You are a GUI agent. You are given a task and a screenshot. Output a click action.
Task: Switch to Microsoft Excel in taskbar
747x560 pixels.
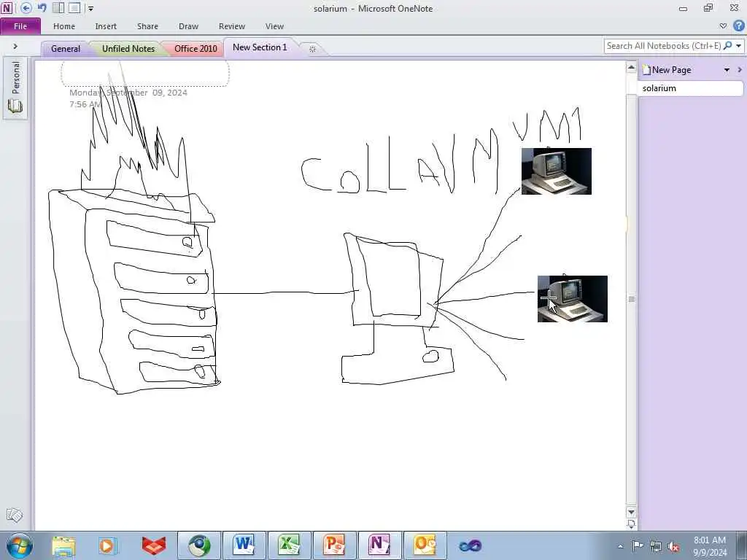(289, 545)
